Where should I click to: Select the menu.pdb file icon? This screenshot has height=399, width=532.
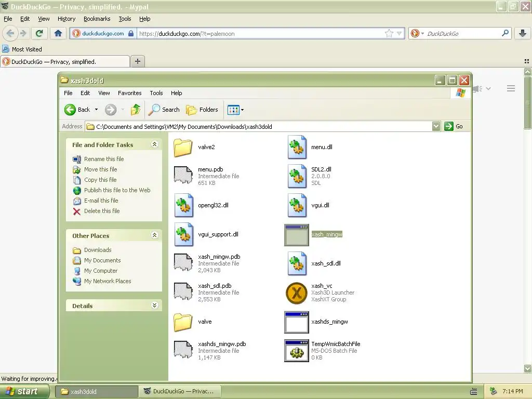click(183, 176)
